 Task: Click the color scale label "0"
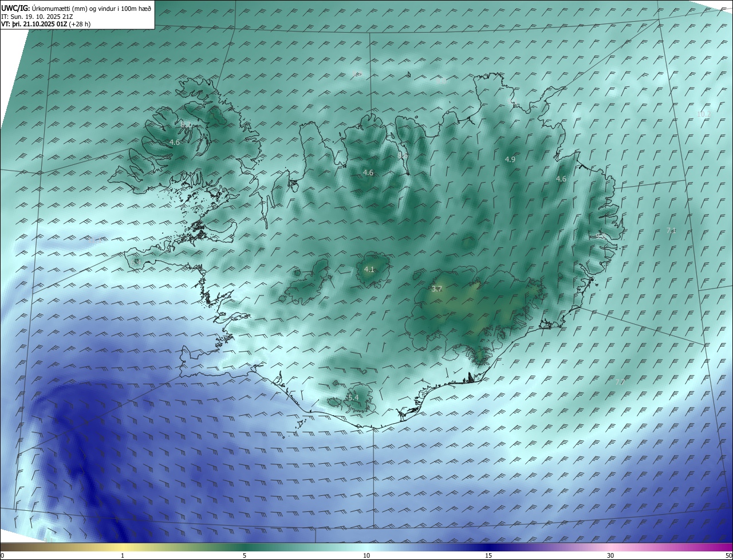(x=2, y=555)
